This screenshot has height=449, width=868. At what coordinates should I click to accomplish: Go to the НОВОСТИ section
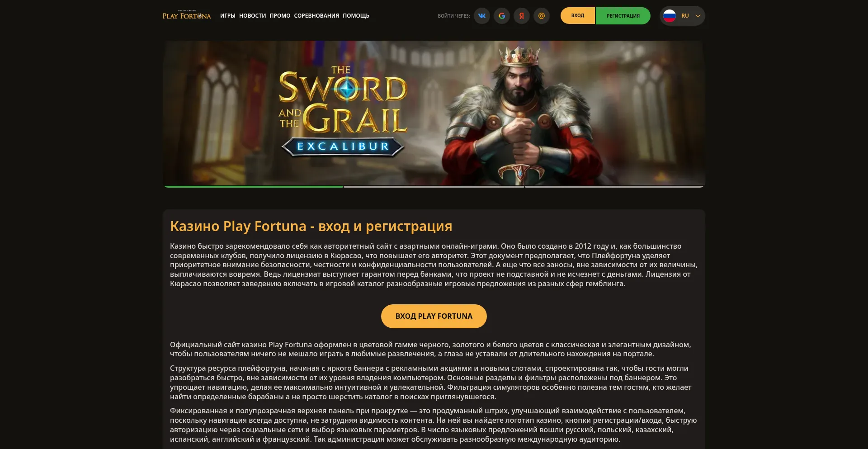253,16
